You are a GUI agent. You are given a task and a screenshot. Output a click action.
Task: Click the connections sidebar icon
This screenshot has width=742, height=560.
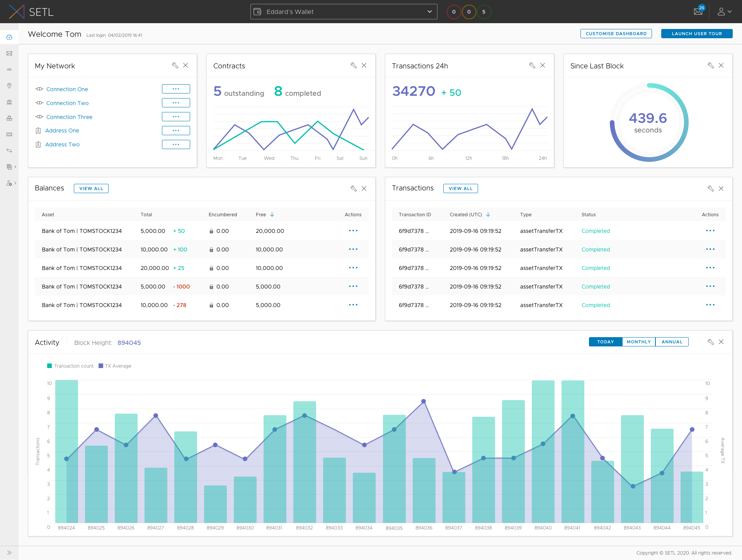pos(9,70)
